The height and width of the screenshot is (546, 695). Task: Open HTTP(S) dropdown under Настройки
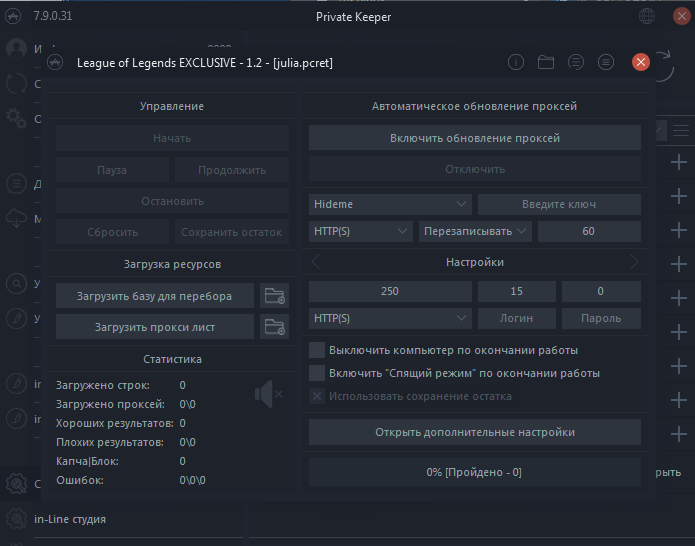point(390,318)
